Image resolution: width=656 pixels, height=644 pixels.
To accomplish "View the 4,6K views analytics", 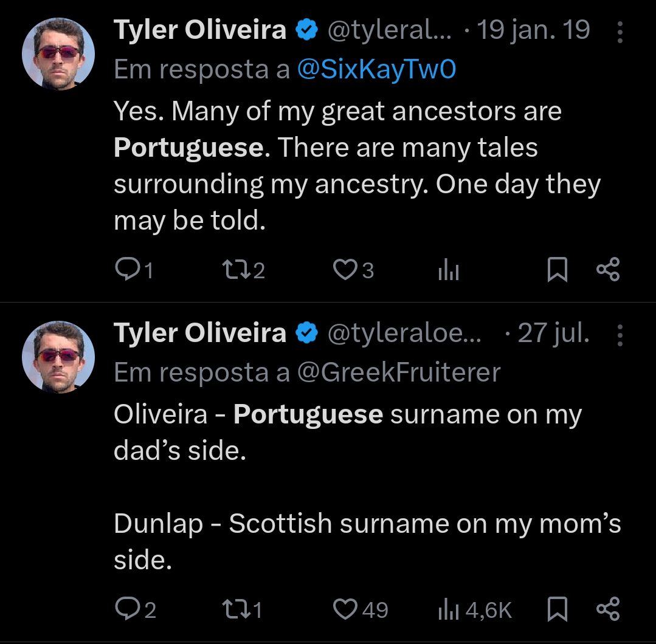I will point(475,609).
